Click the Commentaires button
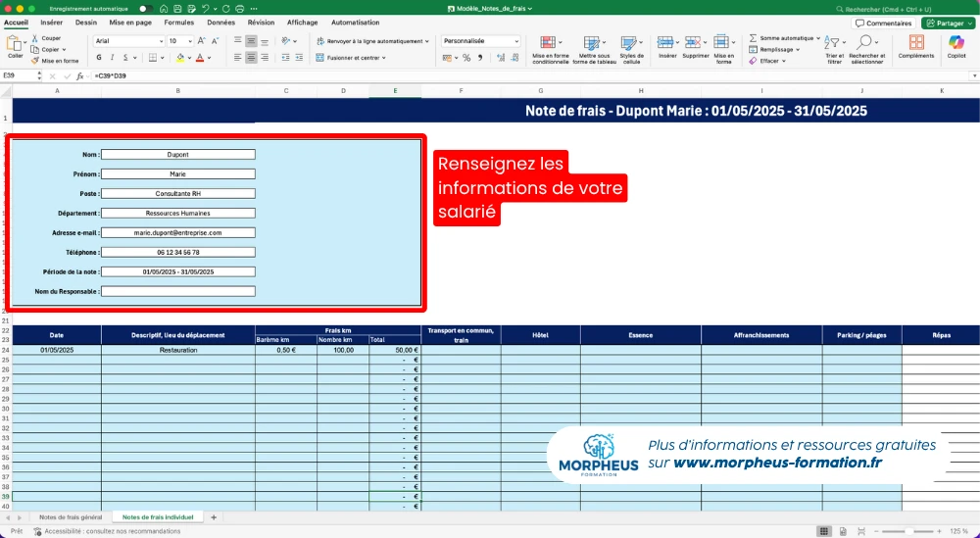 (x=883, y=24)
